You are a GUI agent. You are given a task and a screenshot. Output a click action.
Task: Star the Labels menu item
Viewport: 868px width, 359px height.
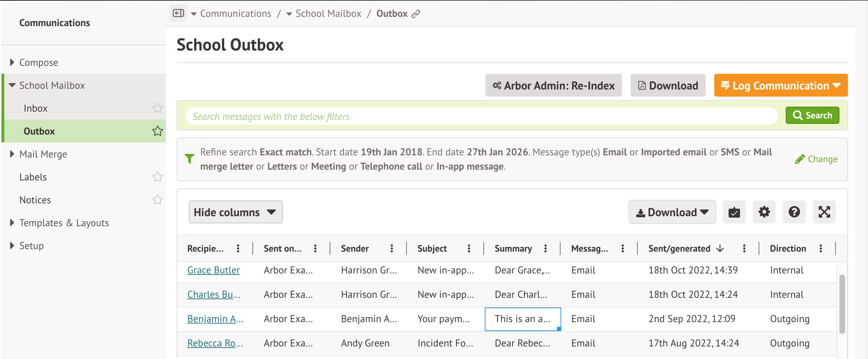tap(157, 177)
